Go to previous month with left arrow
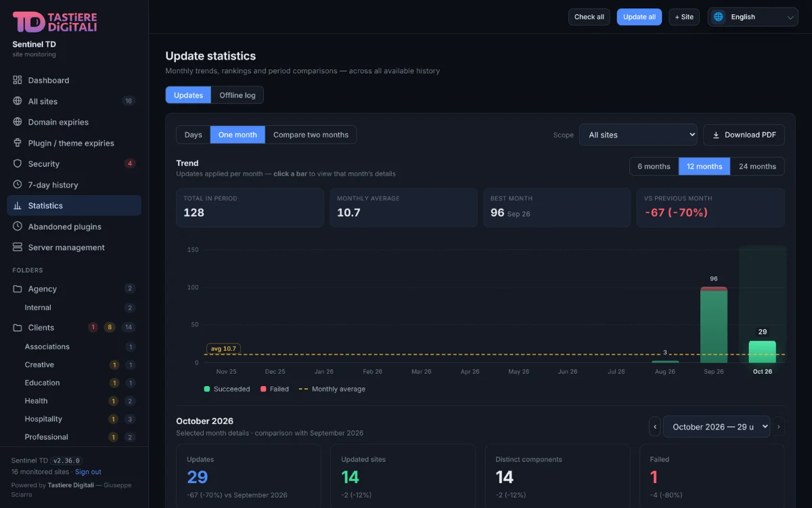Viewport: 812px width, 508px height. [x=655, y=427]
